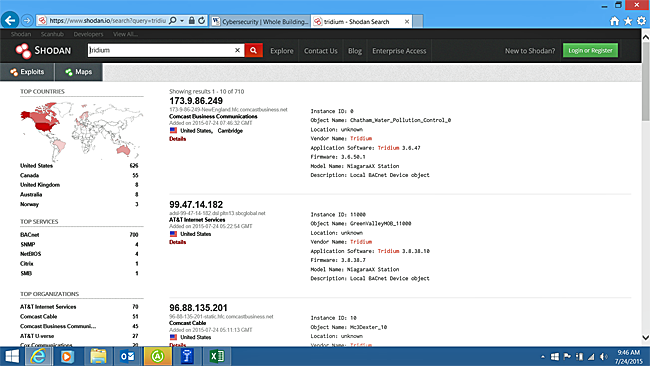The width and height of the screenshot is (650, 366).
Task: Click Cambridge city link
Action: tap(230, 131)
